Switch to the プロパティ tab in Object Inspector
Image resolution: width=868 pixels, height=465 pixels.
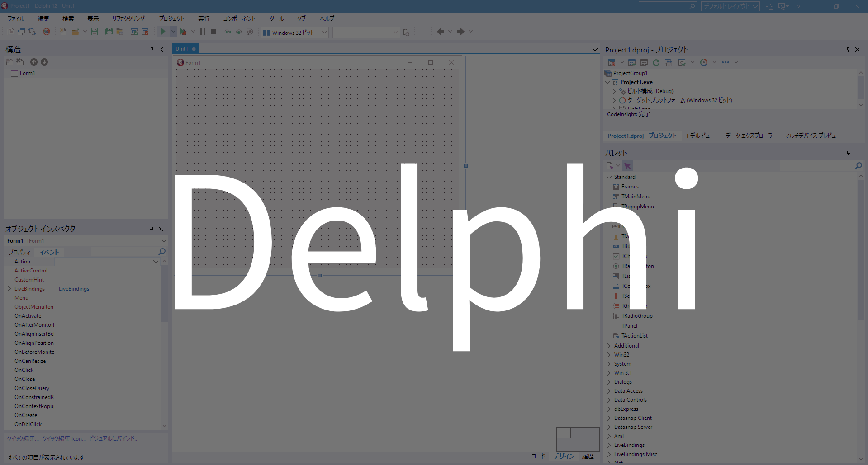19,252
